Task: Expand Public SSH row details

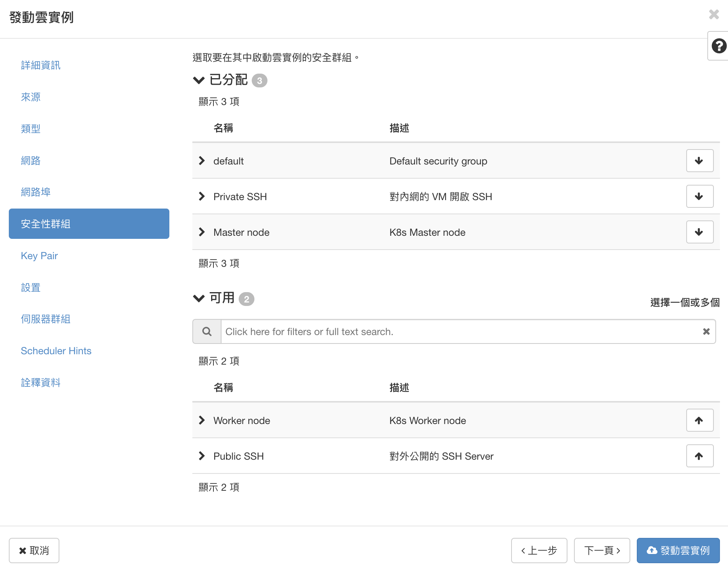Action: [x=202, y=456]
